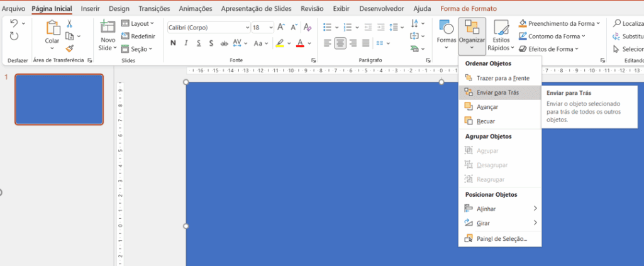Screen dimensions: 644x266
Task: Toggle italic (I) formatting
Action: coord(186,43)
